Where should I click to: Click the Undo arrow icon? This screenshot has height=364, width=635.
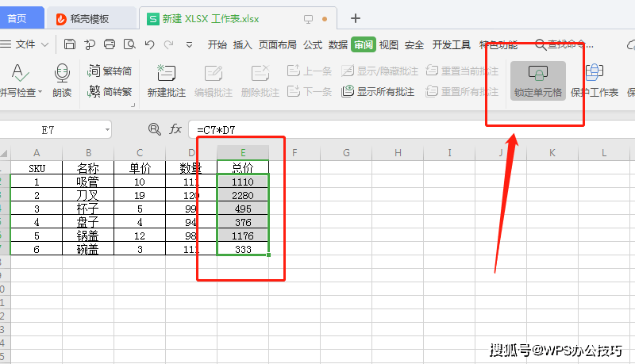click(x=150, y=44)
